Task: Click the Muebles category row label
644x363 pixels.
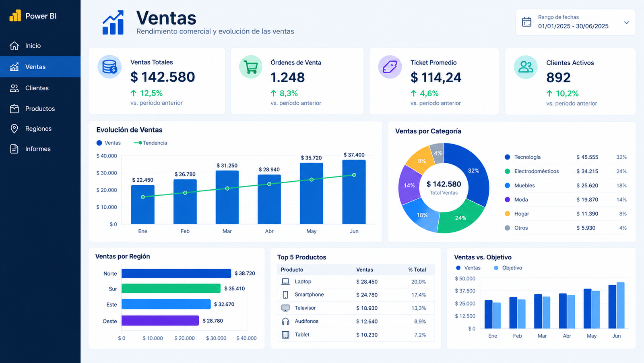Action: coord(524,185)
